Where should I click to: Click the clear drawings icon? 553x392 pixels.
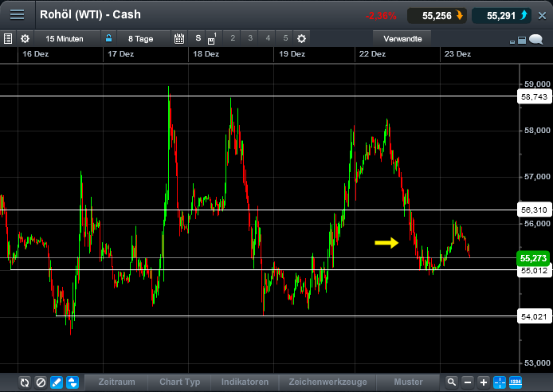(41, 382)
